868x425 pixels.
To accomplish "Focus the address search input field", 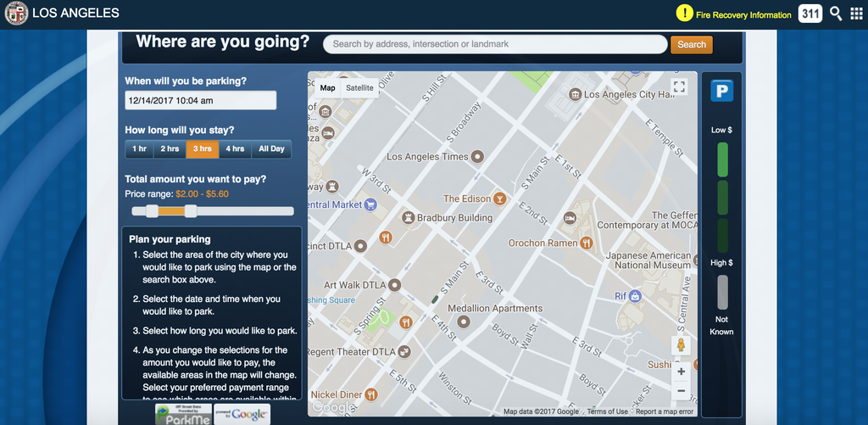I will tap(495, 44).
